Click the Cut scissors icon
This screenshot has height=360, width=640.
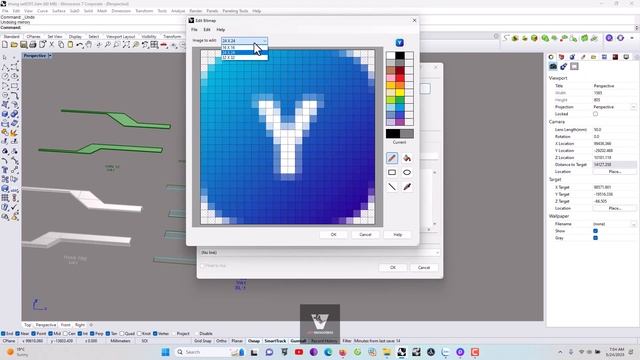[51, 44]
